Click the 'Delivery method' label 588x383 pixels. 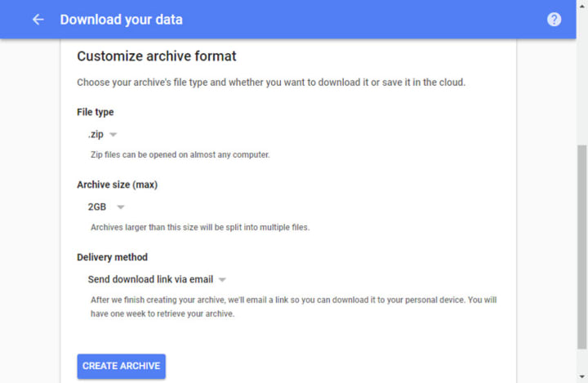[112, 257]
